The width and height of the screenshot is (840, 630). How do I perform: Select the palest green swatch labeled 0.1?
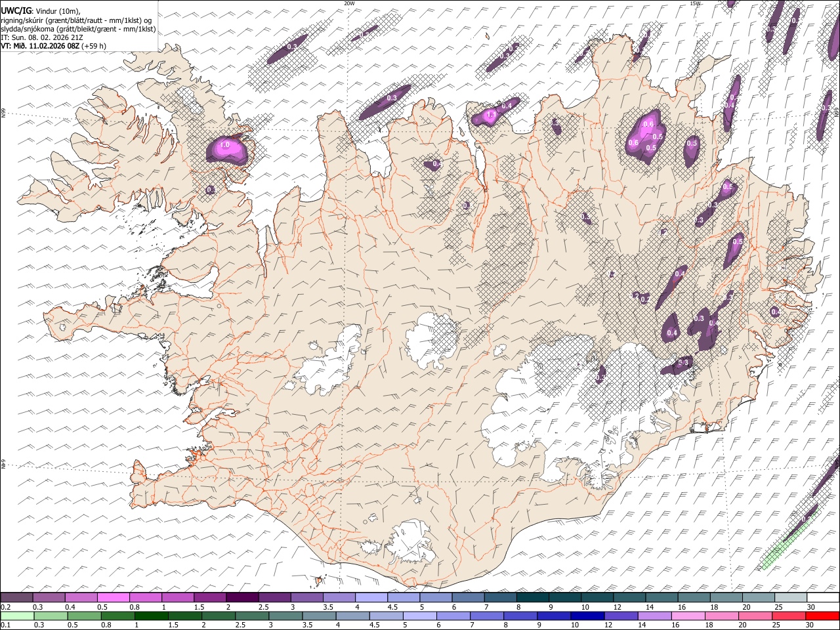click(18, 616)
